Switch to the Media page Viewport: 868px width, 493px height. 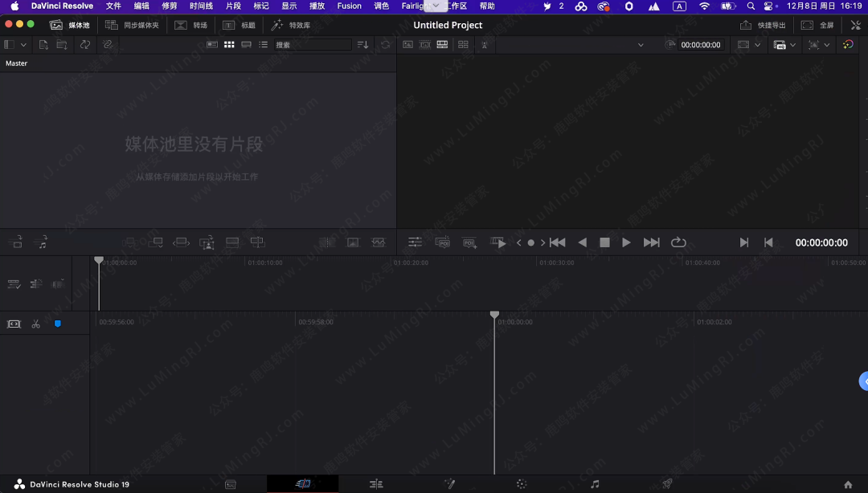point(231,483)
